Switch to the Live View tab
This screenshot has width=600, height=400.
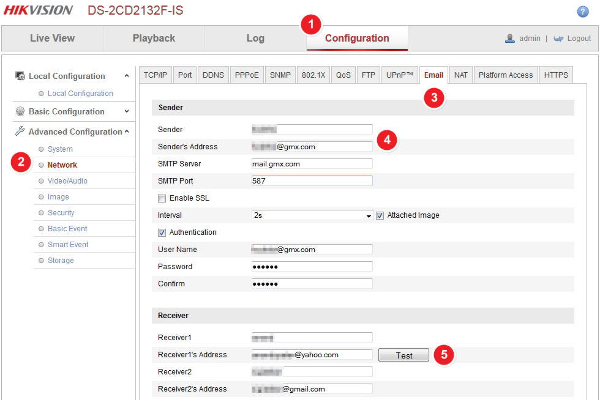click(53, 38)
